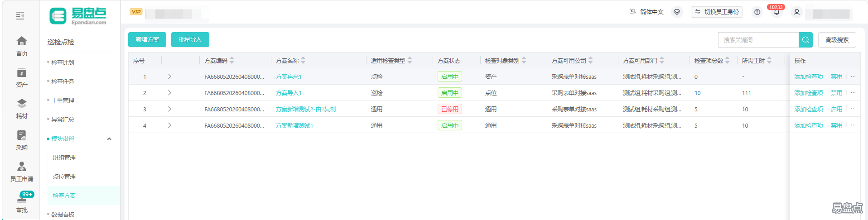The height and width of the screenshot is (220, 868).
Task: Click 切换员工身份 button
Action: 717,12
